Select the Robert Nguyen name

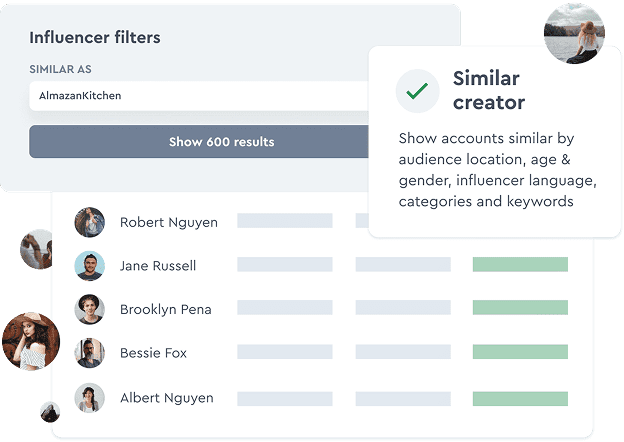pos(168,222)
